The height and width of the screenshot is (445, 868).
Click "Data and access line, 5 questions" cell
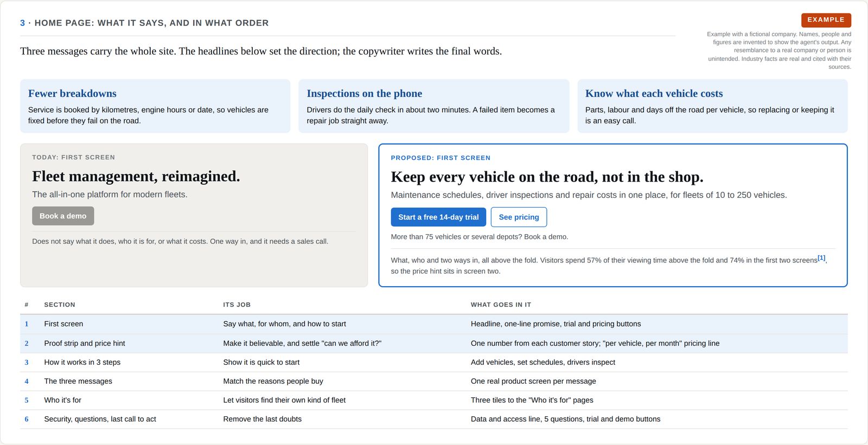click(565, 419)
